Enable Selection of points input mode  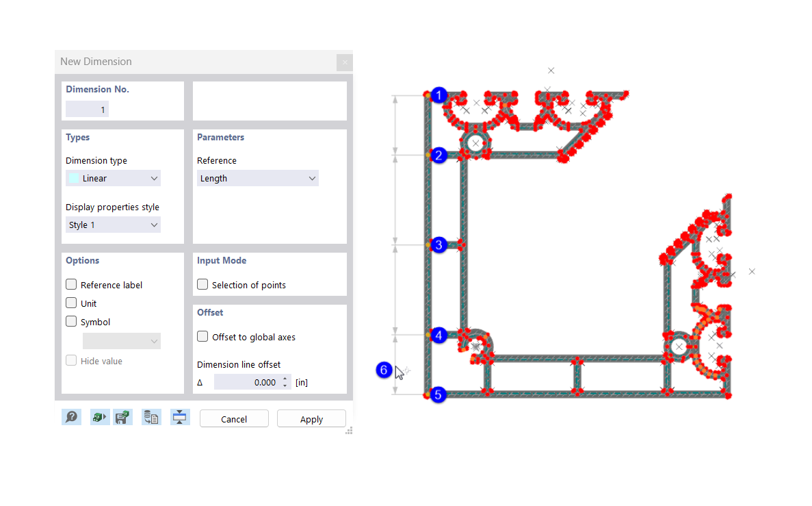coord(202,283)
